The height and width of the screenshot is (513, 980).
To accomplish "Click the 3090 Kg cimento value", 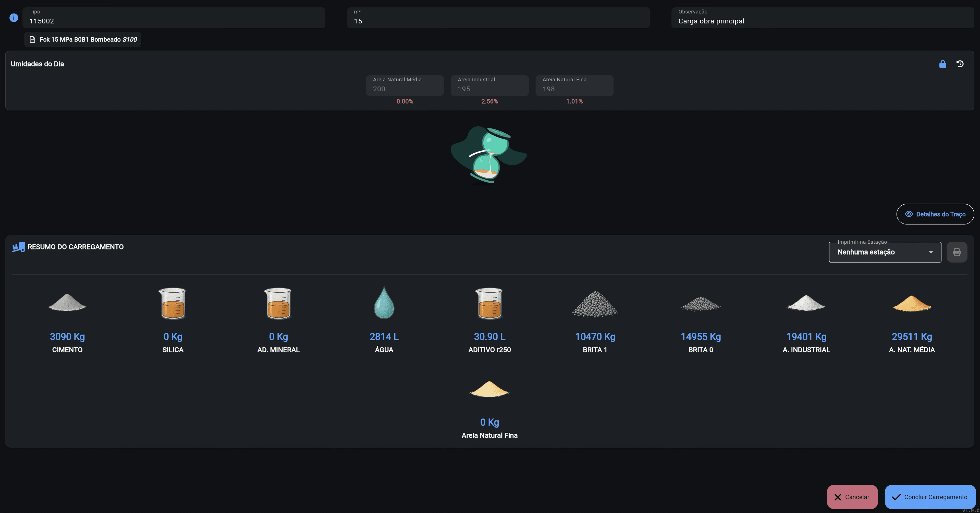I will 67,336.
